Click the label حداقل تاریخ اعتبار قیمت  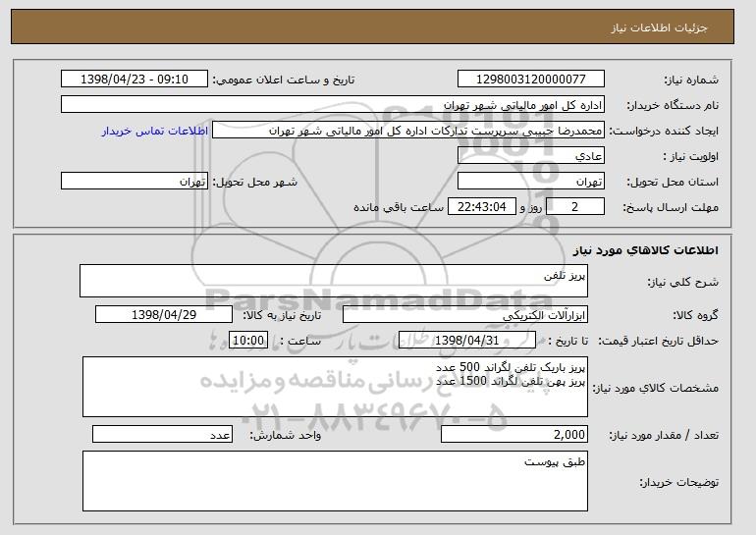659,341
